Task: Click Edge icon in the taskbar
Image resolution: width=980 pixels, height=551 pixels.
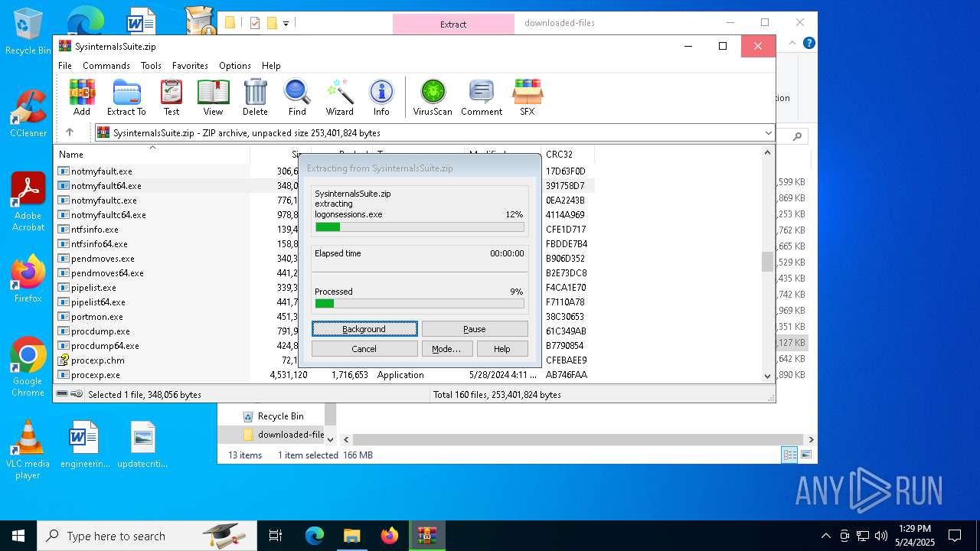Action: [x=315, y=536]
